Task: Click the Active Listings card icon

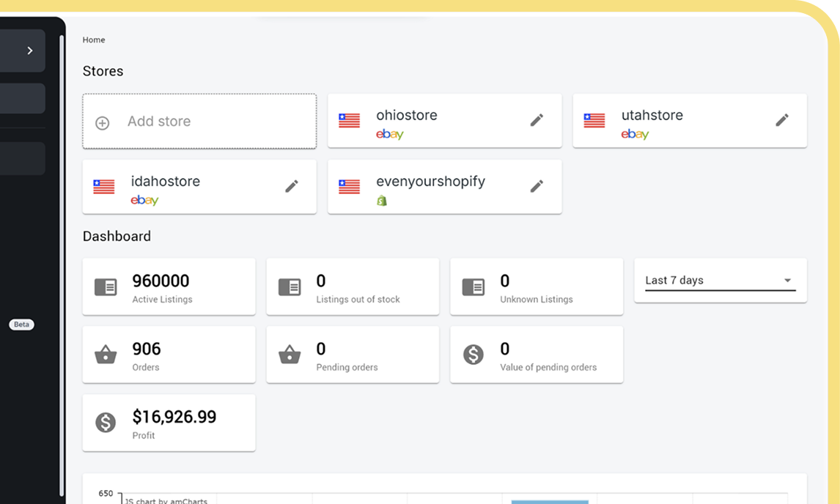Action: (106, 286)
